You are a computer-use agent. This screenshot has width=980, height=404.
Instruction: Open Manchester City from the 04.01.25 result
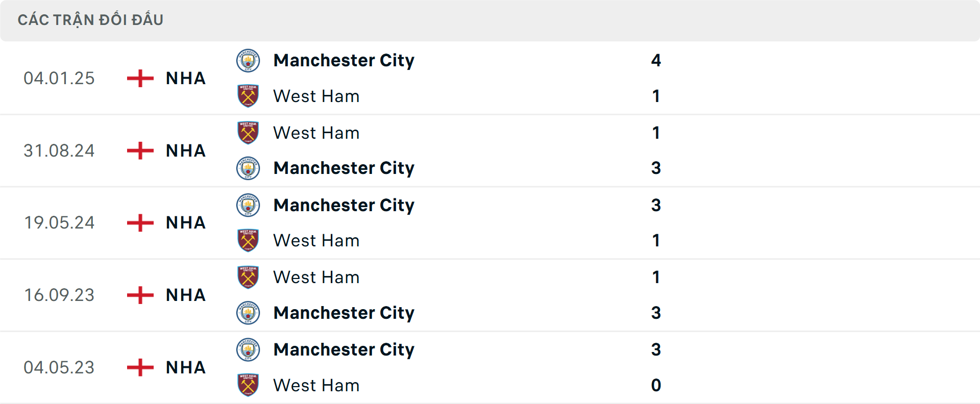point(344,60)
